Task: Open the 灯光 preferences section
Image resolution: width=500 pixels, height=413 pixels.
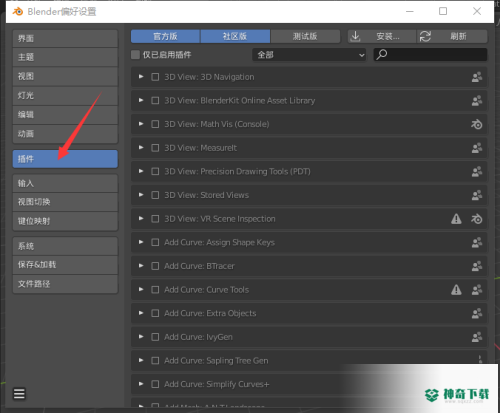Action: click(65, 96)
